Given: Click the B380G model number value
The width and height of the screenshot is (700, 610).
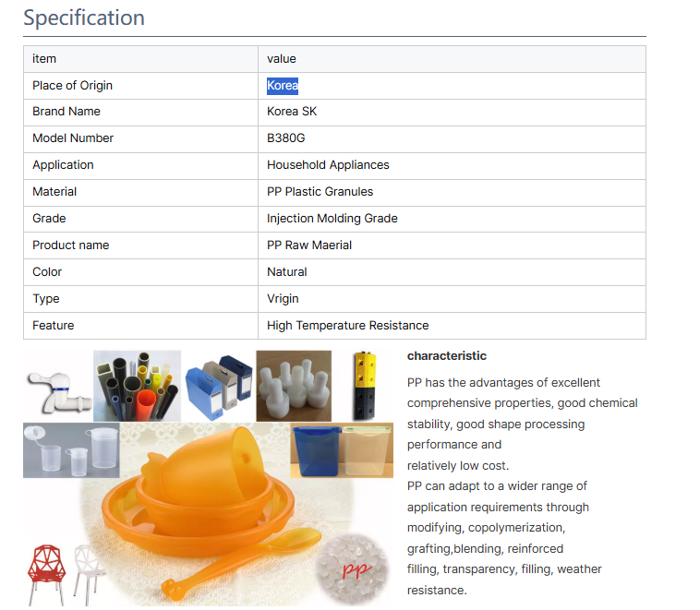Looking at the screenshot, I should pos(285,138).
